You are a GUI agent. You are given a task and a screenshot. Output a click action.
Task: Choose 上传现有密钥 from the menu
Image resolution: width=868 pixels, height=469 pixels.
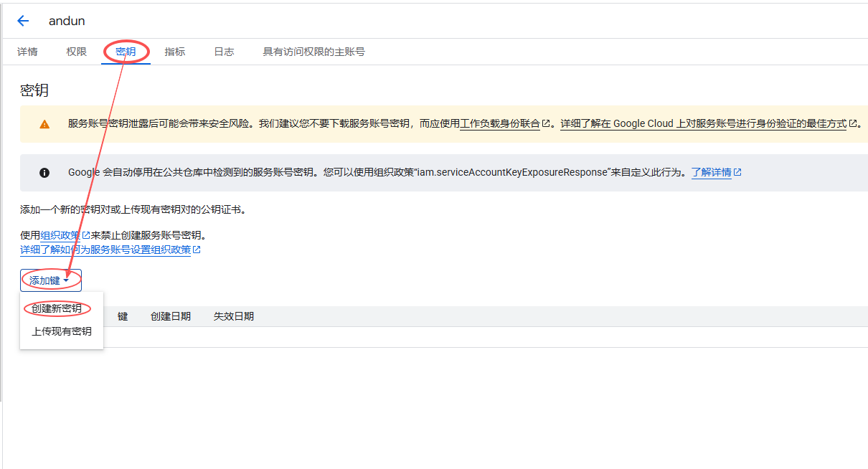(x=62, y=331)
